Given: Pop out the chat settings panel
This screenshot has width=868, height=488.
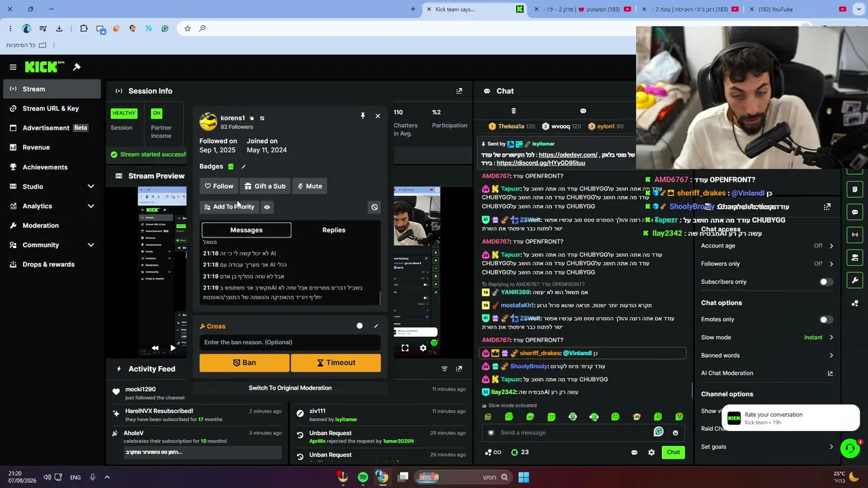Looking at the screenshot, I should coord(827,207).
